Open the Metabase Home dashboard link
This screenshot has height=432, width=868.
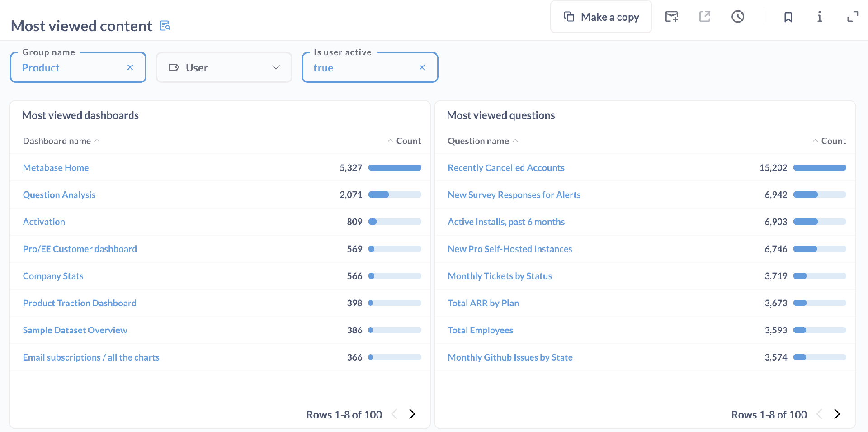[56, 168]
